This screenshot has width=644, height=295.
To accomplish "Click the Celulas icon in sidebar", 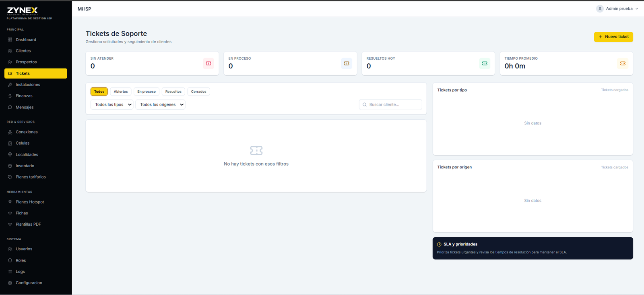I will point(10,143).
